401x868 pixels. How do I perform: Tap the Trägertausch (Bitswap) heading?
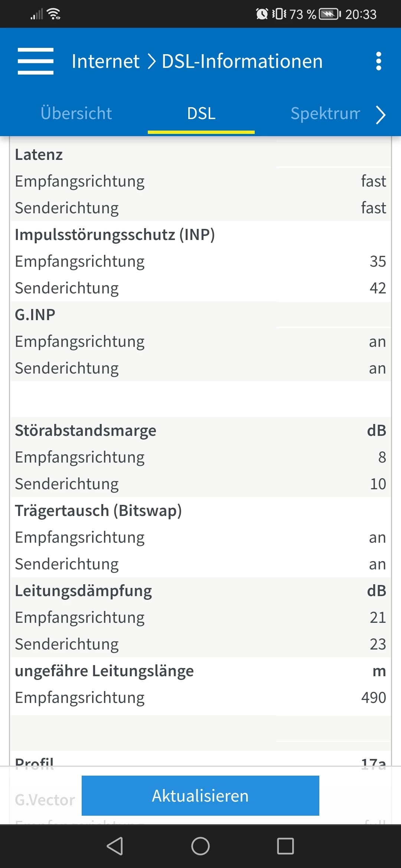click(98, 510)
